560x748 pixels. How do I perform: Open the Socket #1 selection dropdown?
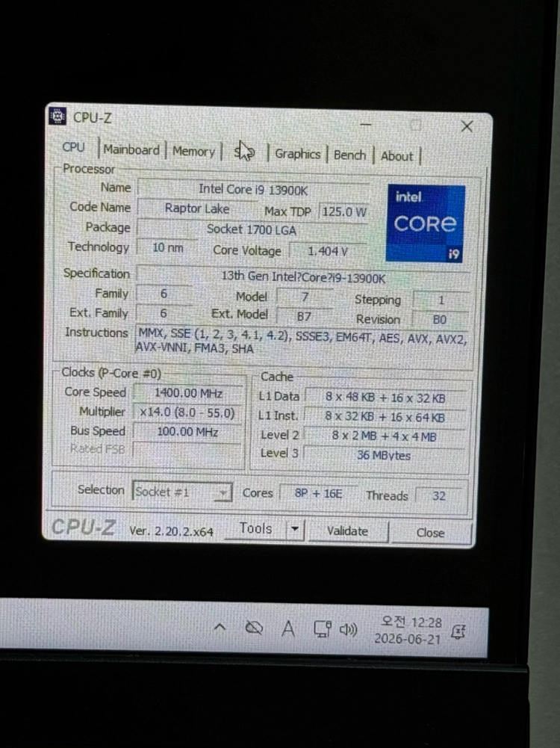tap(182, 492)
